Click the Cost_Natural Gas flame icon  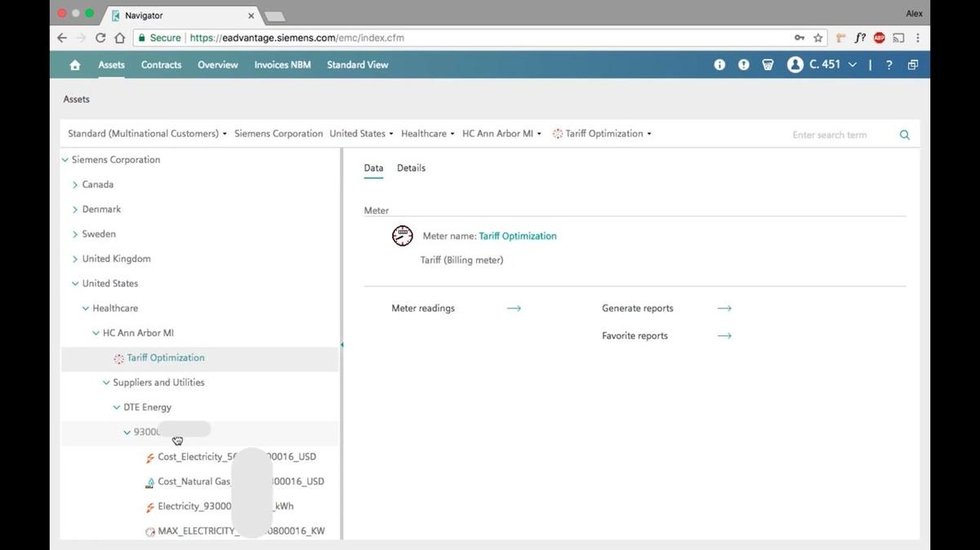click(150, 482)
